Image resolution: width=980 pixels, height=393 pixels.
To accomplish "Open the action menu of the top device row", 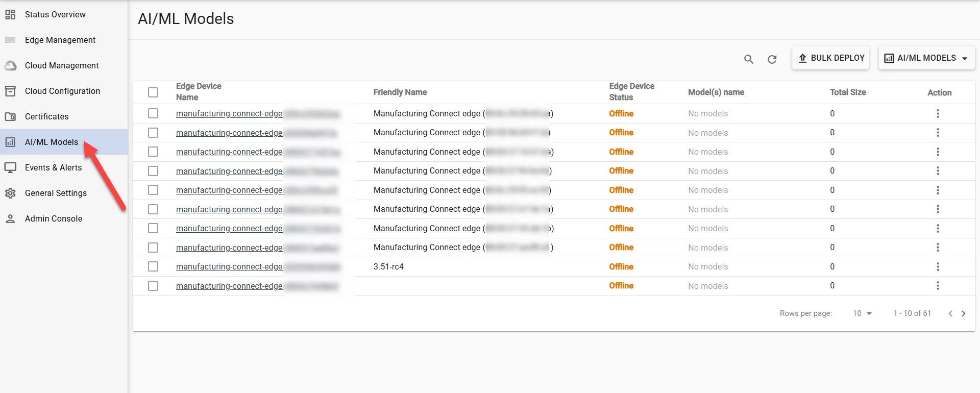I will coord(938,113).
